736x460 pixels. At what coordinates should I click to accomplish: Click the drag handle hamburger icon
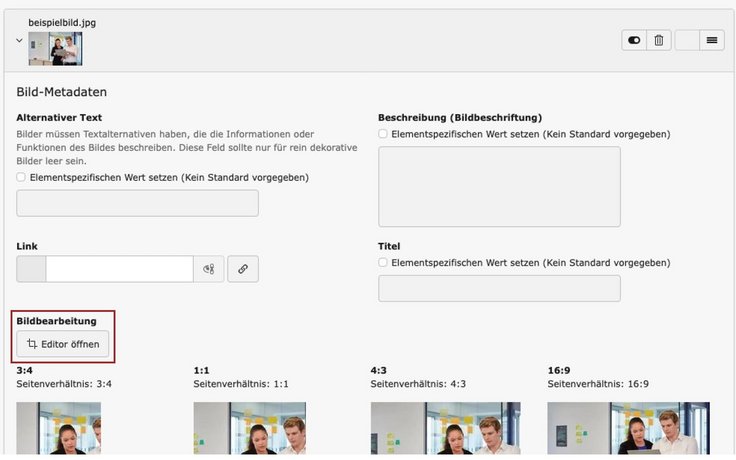711,40
